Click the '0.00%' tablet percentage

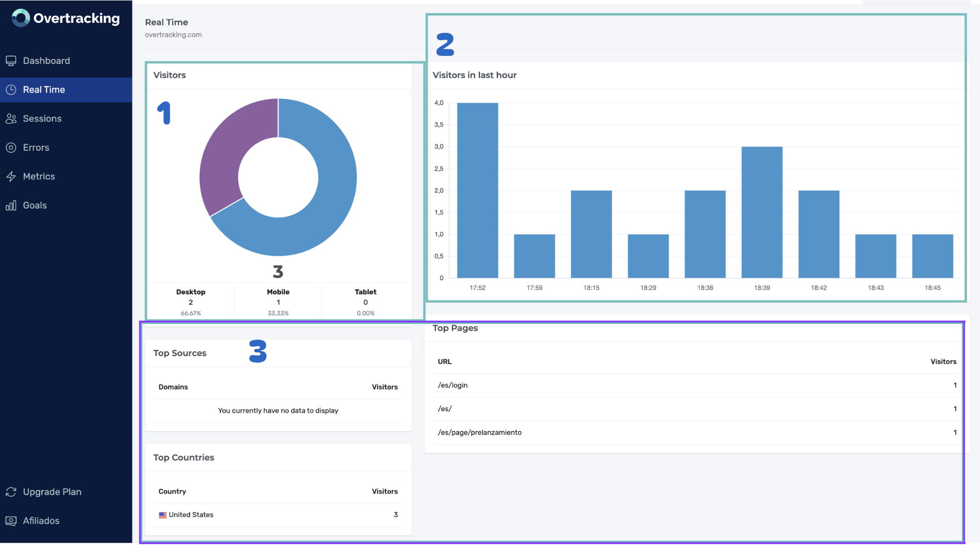click(365, 313)
